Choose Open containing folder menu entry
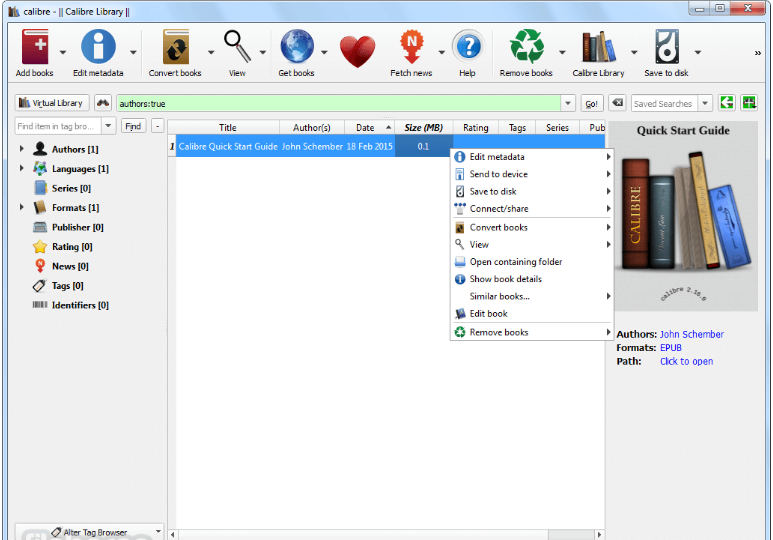 (532, 262)
